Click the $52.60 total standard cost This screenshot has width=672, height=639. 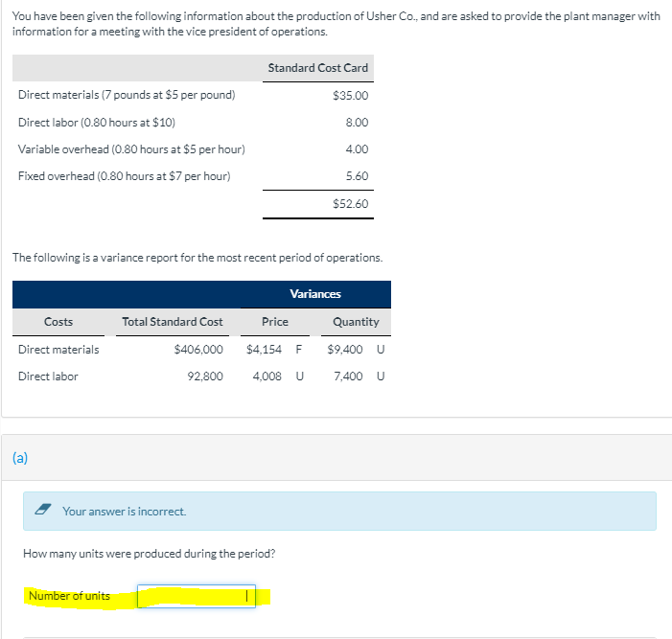click(x=351, y=203)
